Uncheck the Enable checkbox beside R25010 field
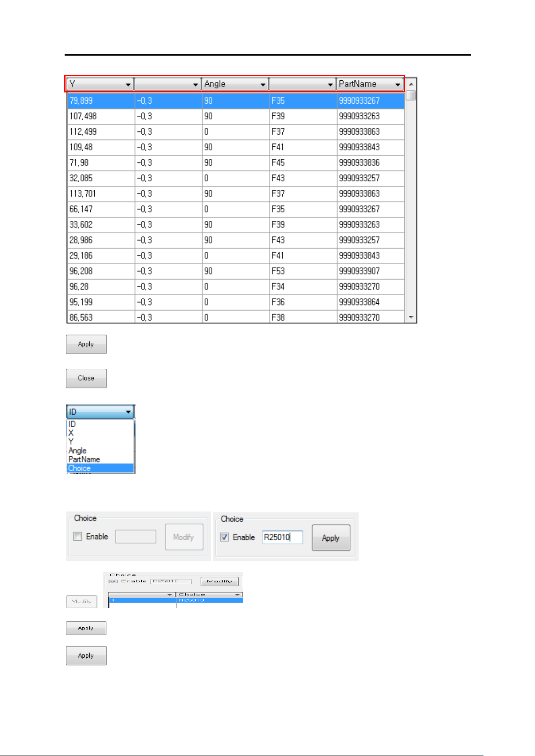Viewport: 535px width, 756px height. coord(224,537)
